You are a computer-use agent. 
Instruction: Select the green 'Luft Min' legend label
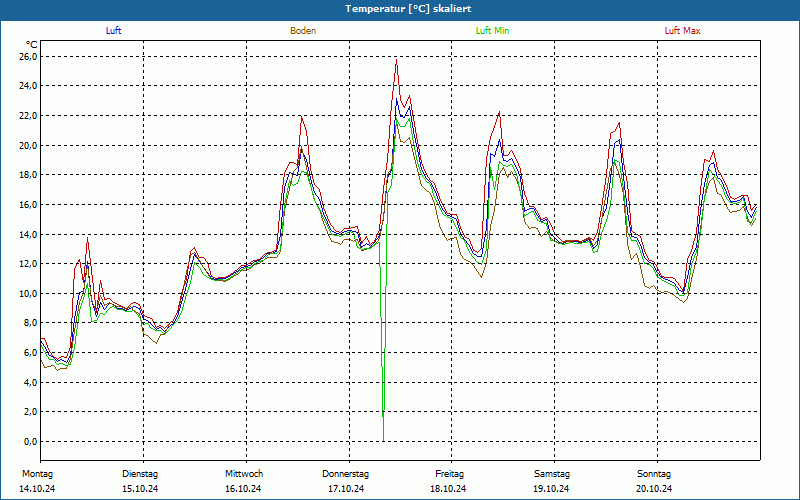[x=492, y=31]
